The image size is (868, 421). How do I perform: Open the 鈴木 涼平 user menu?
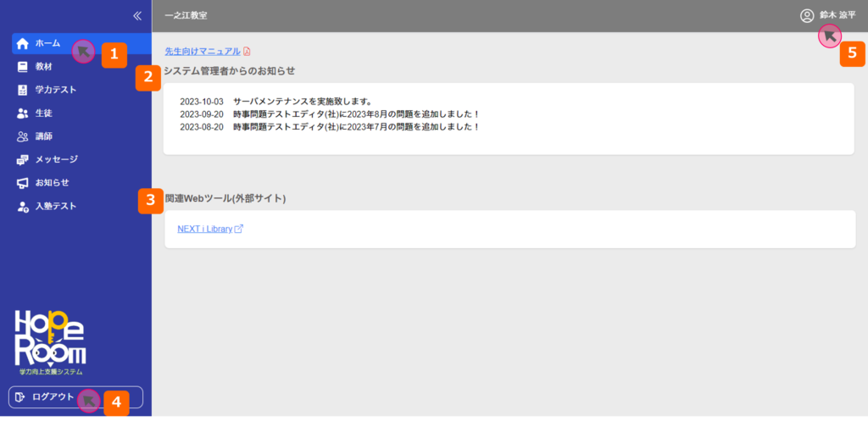837,15
